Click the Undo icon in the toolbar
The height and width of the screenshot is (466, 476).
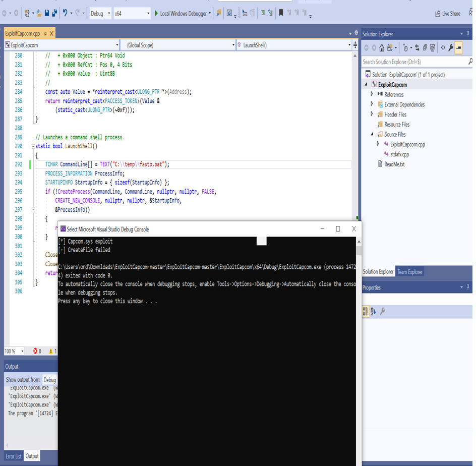coord(65,14)
